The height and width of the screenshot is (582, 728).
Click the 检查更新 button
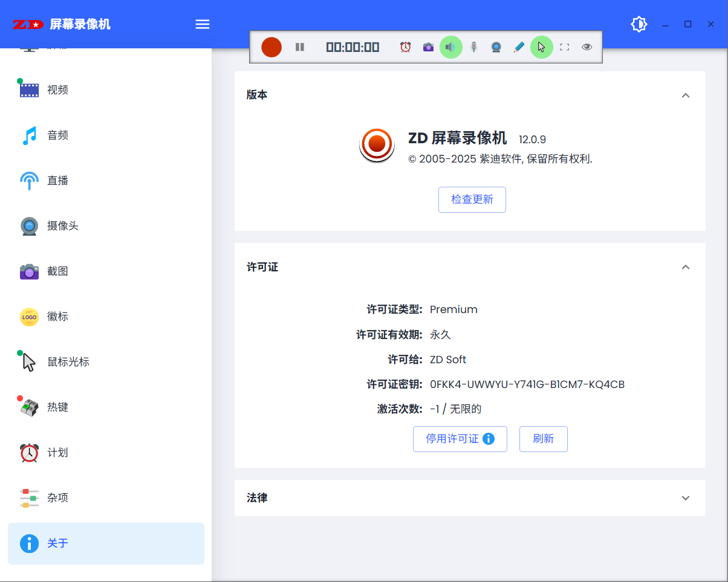[x=472, y=199]
